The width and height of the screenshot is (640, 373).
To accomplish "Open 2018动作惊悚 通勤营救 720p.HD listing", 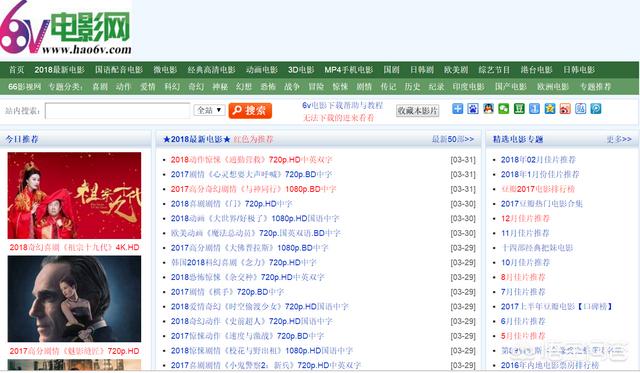I will pos(251,160).
